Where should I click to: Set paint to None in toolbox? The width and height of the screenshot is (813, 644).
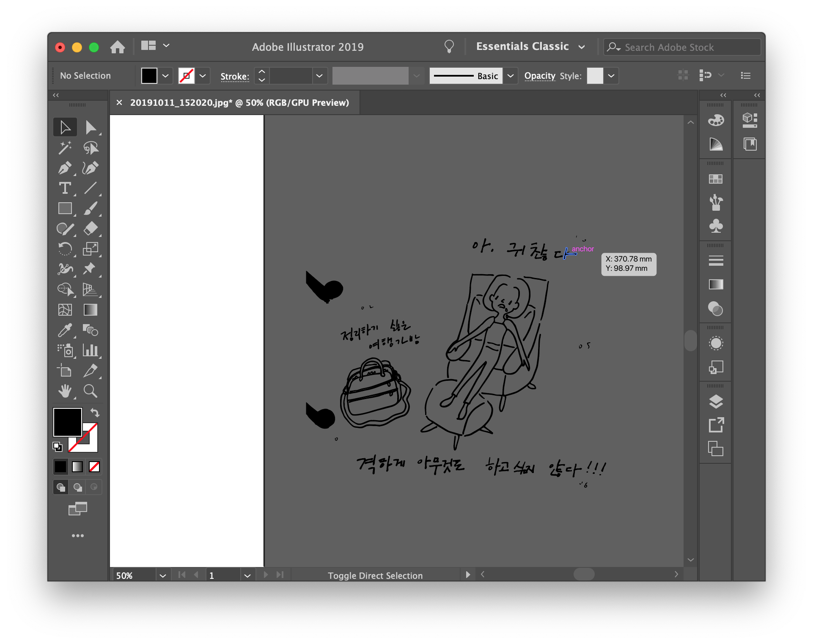(94, 467)
